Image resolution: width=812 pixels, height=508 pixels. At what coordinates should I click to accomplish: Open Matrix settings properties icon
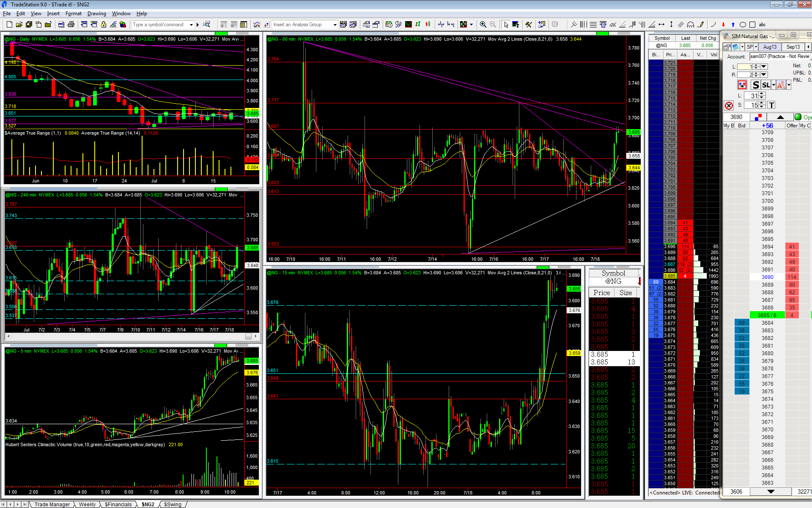coord(727,47)
